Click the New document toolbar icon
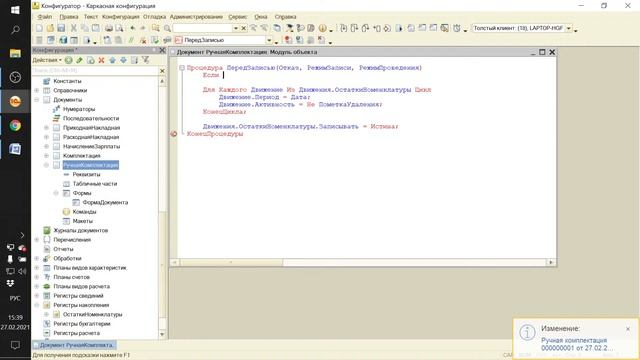 [x=39, y=28]
